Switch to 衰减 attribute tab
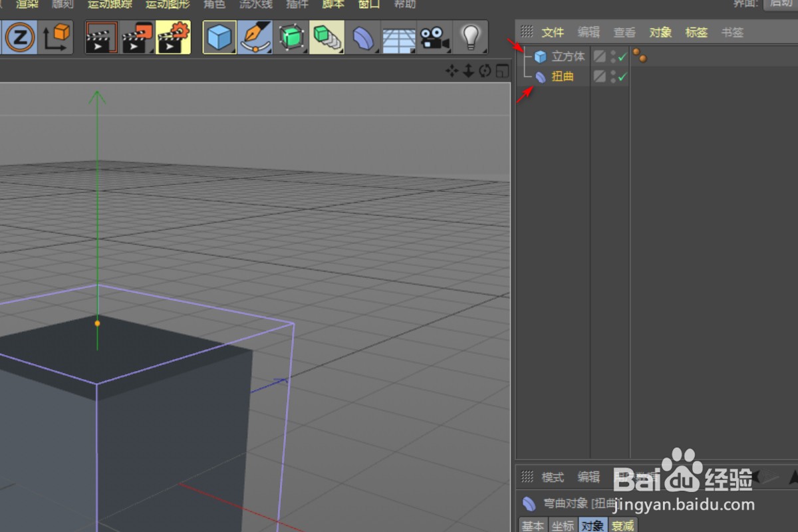Viewport: 798px width, 532px height. click(623, 525)
